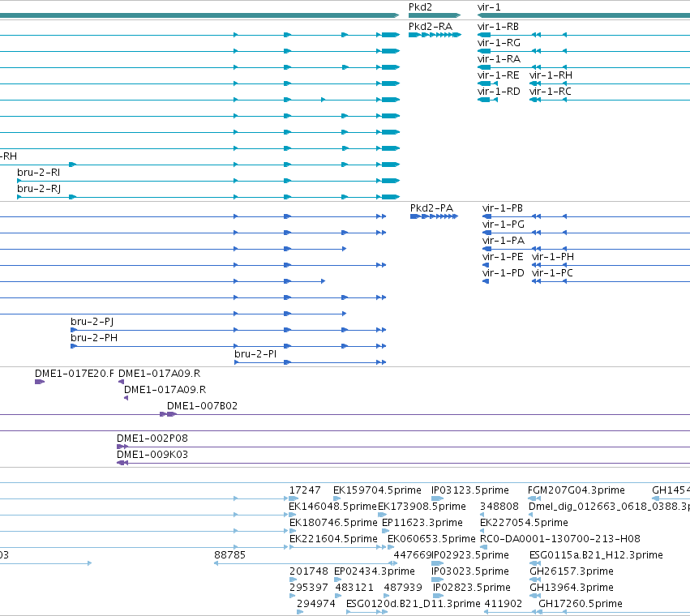Click the FGM207G04.3prime EST label

[576, 491]
